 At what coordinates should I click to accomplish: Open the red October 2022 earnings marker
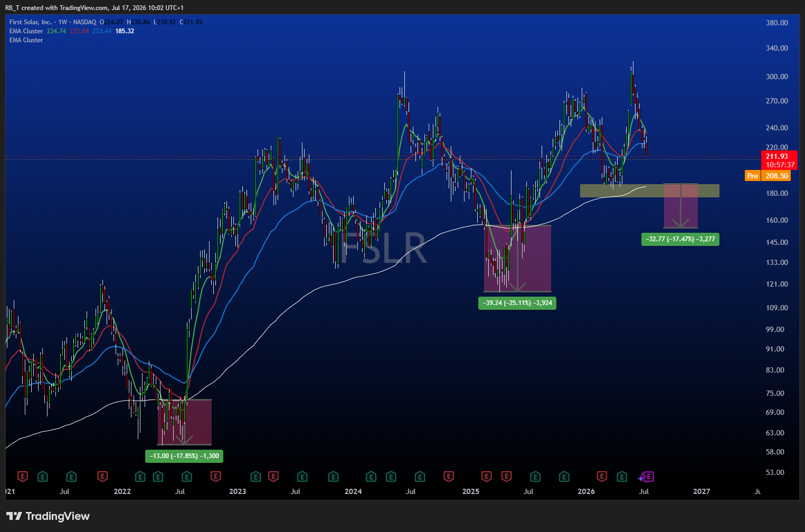coord(215,477)
